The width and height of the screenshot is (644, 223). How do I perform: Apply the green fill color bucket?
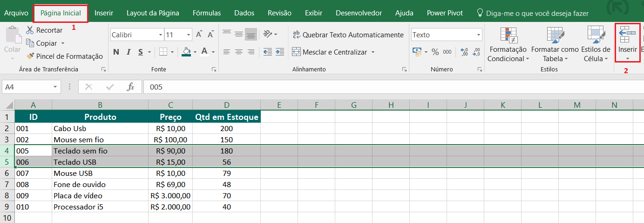coord(186,52)
